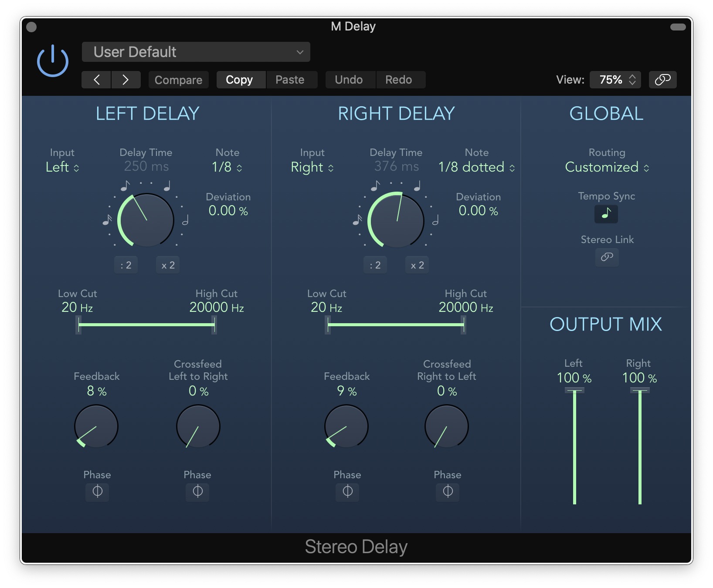
Task: Invert Left Delay Feedback phase
Action: (x=97, y=492)
